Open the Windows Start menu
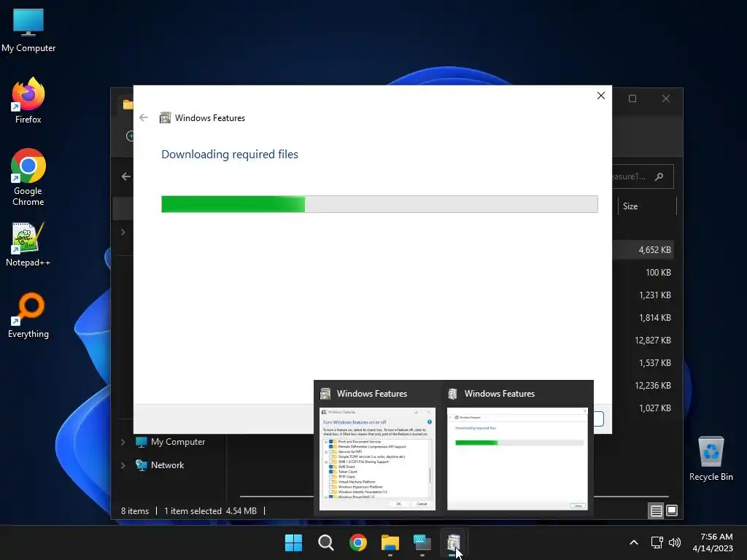Image resolution: width=747 pixels, height=560 pixels. coord(293,542)
